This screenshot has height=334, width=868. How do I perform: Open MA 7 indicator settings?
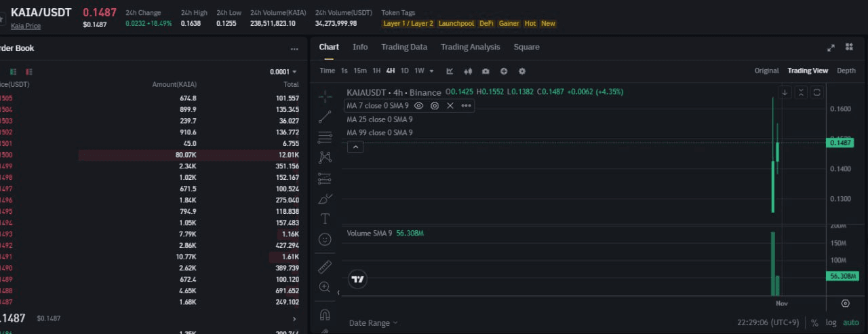(435, 106)
